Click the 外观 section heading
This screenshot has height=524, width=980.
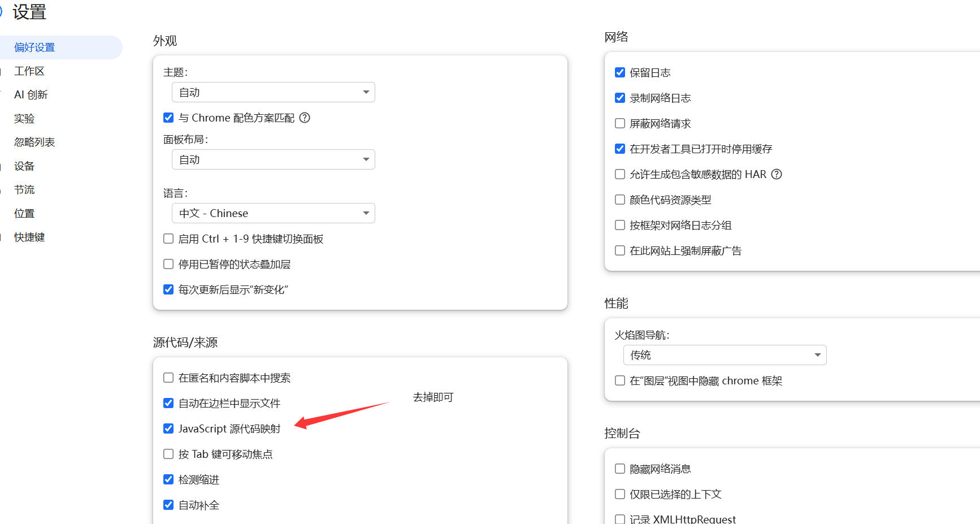pyautogui.click(x=165, y=41)
